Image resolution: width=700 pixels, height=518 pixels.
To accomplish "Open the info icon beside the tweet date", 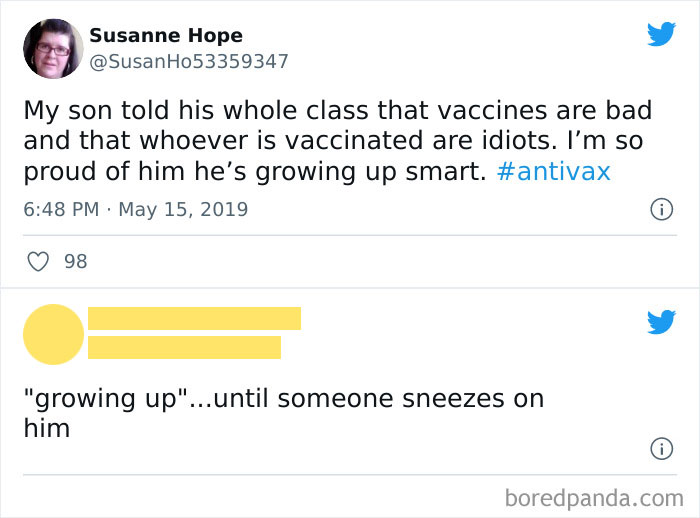I will tap(660, 210).
